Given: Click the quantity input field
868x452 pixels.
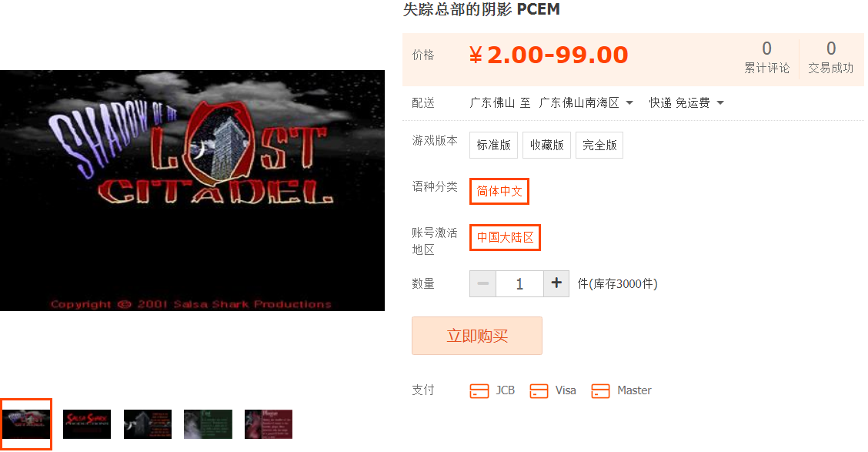Looking at the screenshot, I should point(520,283).
